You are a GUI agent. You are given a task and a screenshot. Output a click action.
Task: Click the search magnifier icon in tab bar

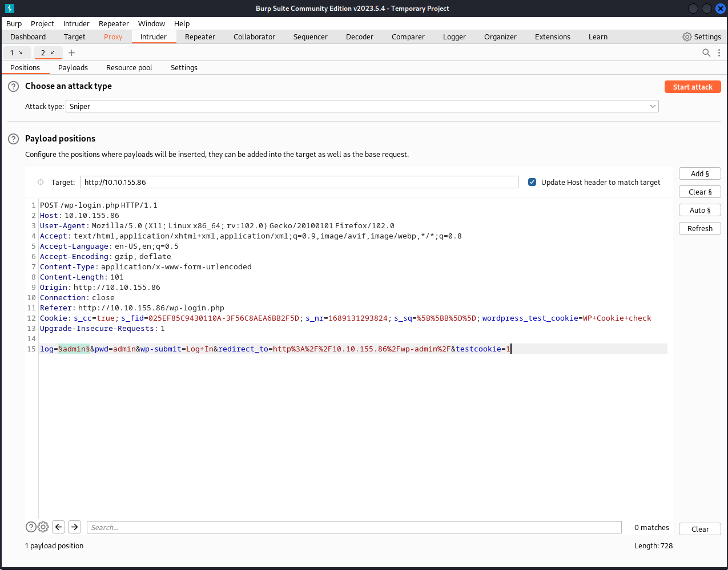click(x=706, y=52)
